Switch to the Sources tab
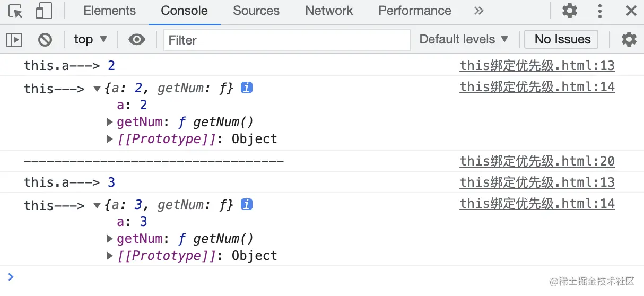644x296 pixels. (x=256, y=11)
